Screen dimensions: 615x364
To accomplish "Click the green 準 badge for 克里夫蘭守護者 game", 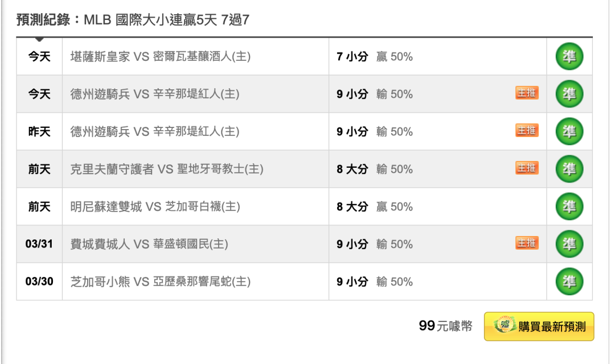I will coord(569,169).
